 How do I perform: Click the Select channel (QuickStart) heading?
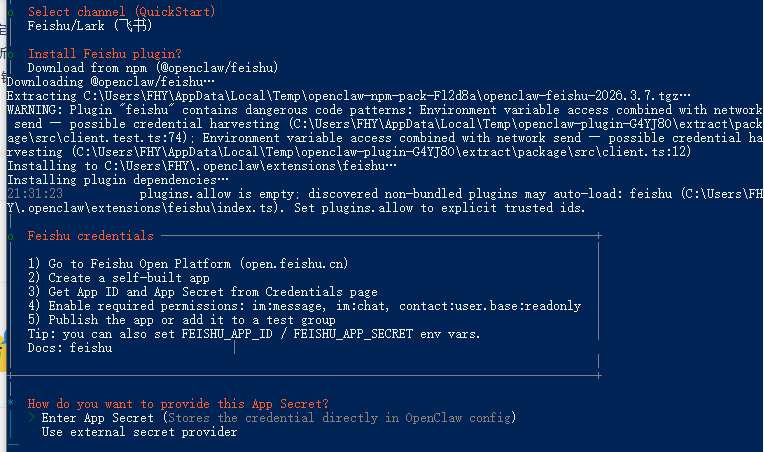coord(121,11)
